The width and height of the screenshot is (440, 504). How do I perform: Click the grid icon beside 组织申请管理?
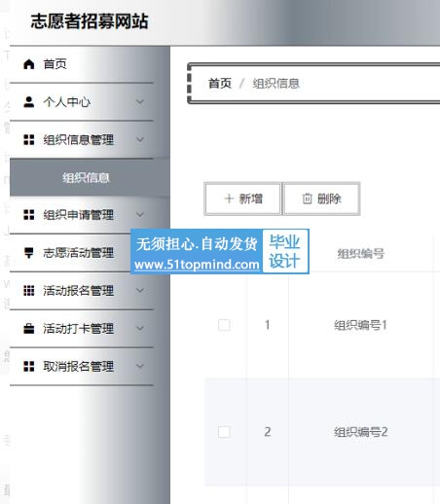coord(29,215)
